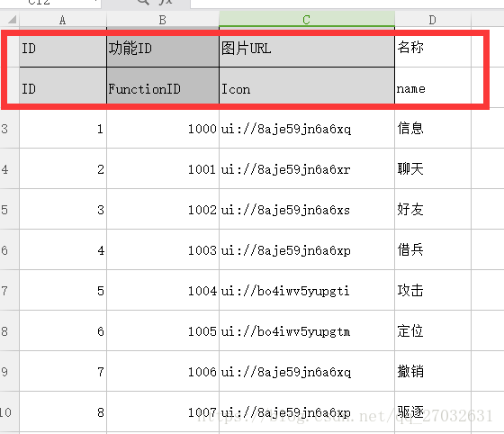Select ui://8aje59jn6a6xq in the 1006 row
504x434 pixels.
pyautogui.click(x=307, y=371)
